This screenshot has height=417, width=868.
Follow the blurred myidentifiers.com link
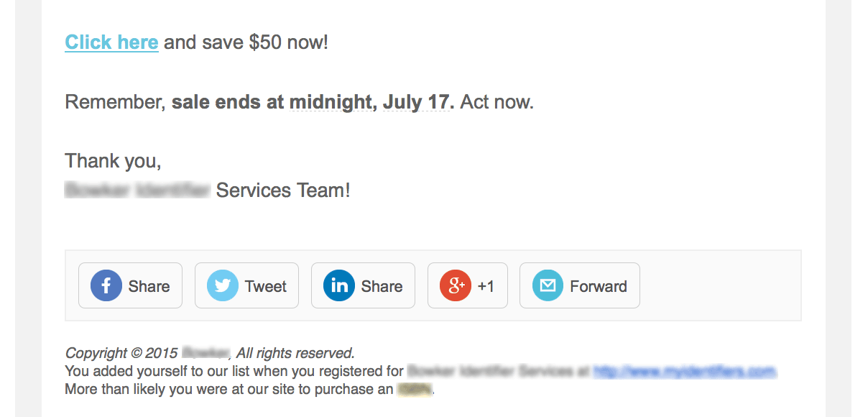tap(685, 371)
